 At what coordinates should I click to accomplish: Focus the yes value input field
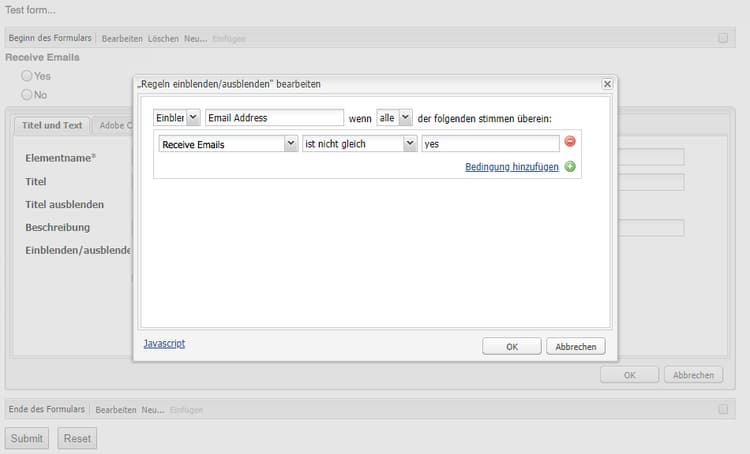pos(490,144)
